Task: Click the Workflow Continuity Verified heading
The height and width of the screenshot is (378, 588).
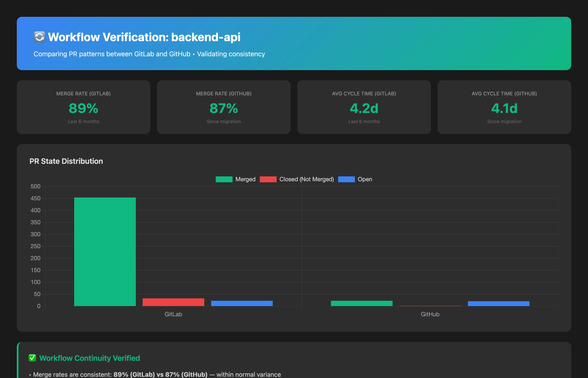Action: pos(90,358)
